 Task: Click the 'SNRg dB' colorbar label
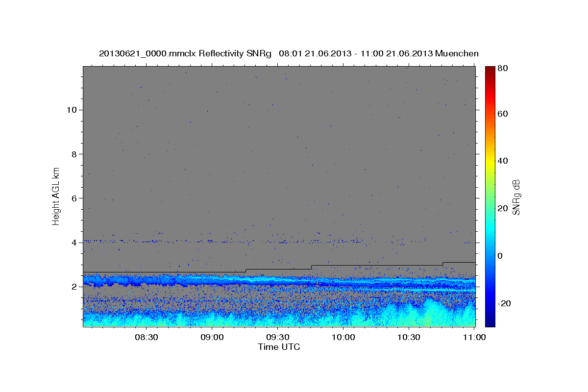click(x=516, y=197)
